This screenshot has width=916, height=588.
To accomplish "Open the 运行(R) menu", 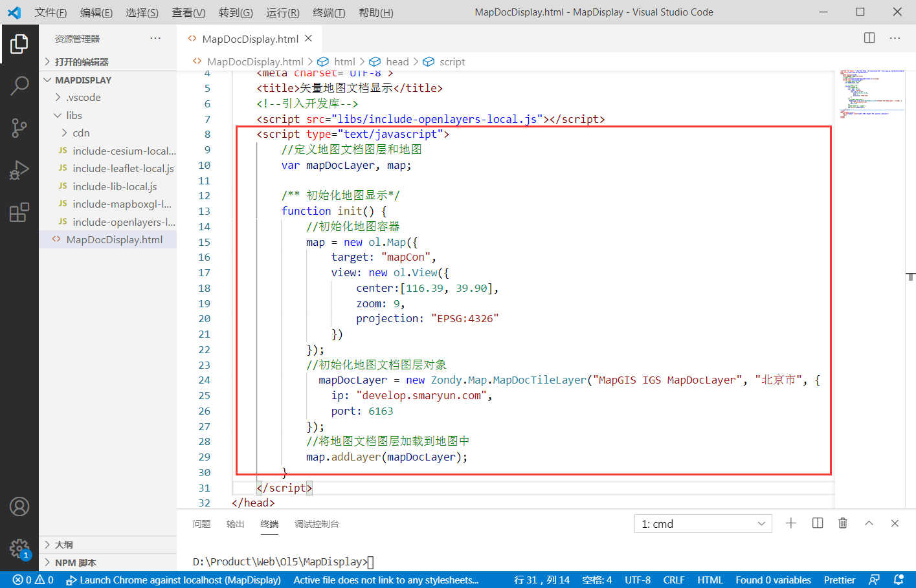I will click(x=282, y=12).
